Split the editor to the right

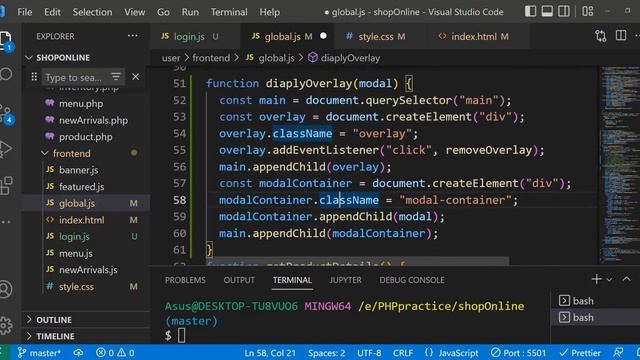621,36
